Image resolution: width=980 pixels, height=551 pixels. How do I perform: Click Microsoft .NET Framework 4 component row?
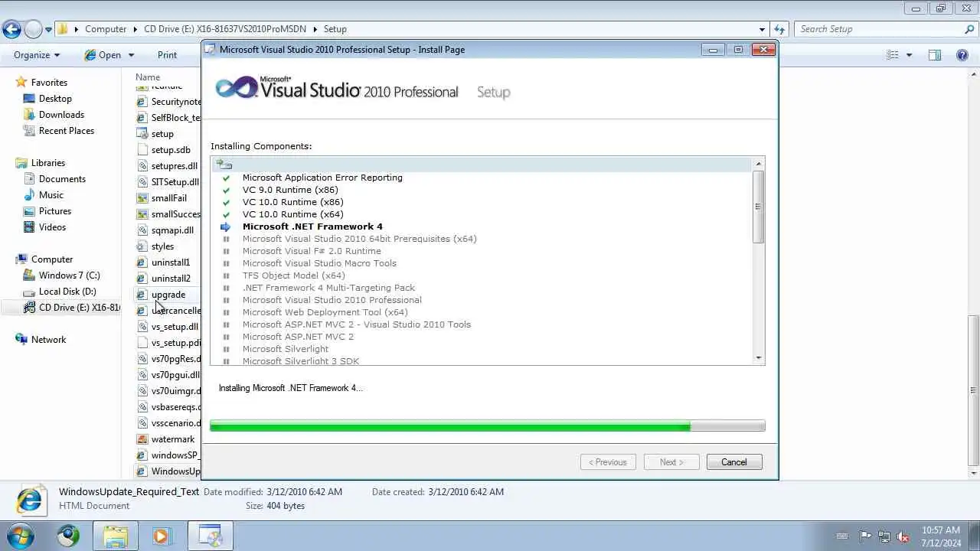(312, 227)
